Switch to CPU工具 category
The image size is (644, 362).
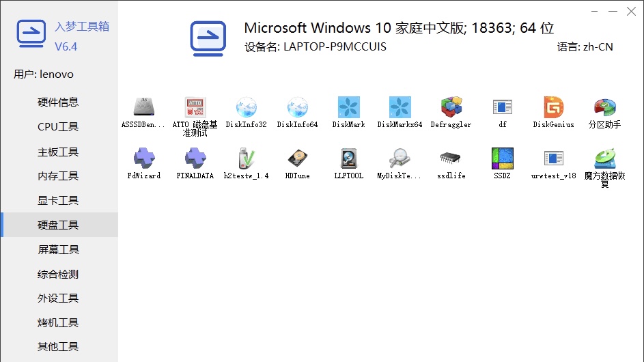pyautogui.click(x=58, y=126)
